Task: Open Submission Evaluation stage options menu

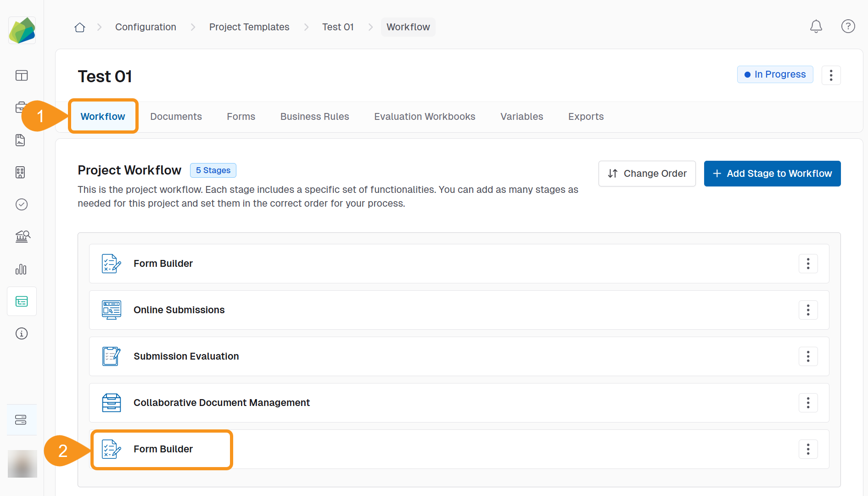Action: click(808, 356)
